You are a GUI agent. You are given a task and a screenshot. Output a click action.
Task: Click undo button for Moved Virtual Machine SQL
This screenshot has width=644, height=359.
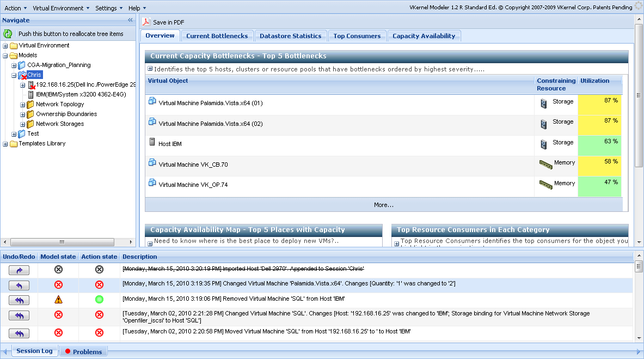[19, 333]
